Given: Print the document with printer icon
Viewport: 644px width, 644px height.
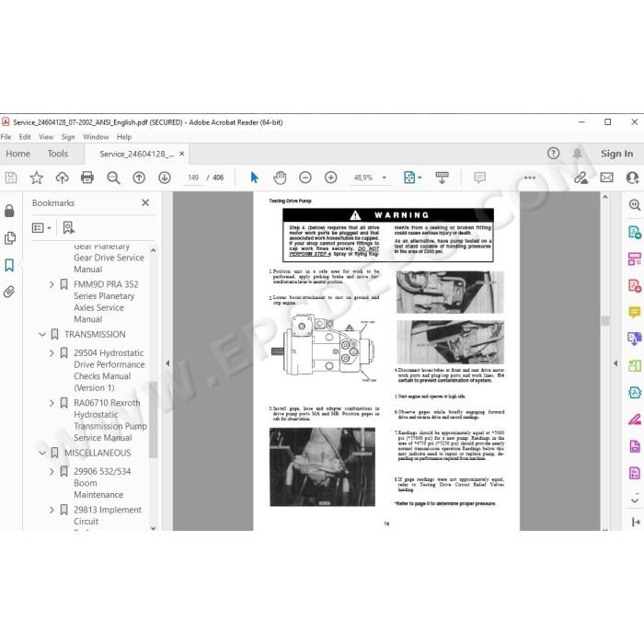Looking at the screenshot, I should 87,178.
